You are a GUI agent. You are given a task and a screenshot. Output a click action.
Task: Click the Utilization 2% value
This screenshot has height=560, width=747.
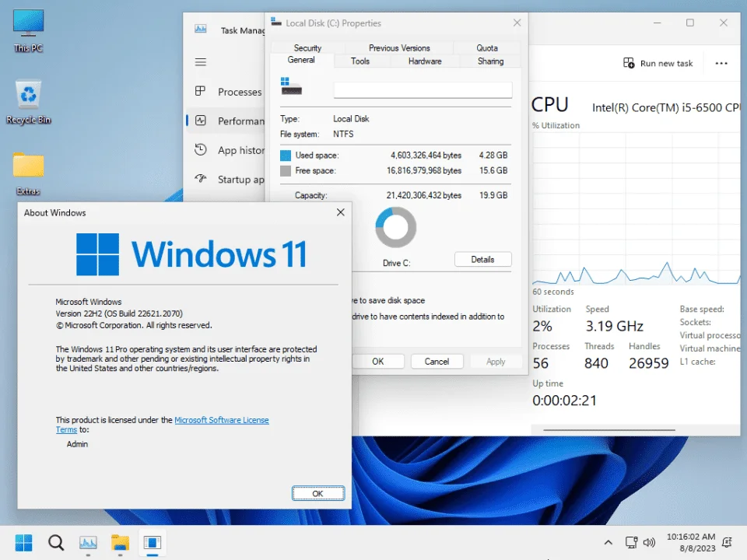tap(542, 326)
